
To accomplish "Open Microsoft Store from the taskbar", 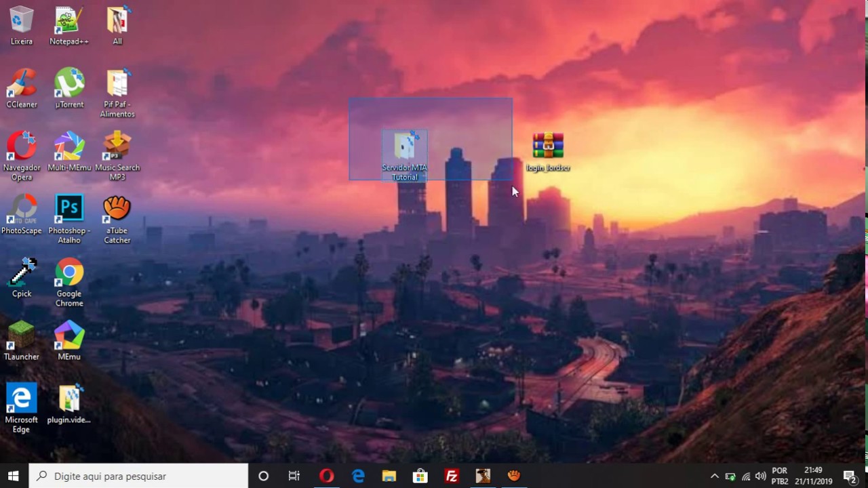I will click(x=420, y=476).
